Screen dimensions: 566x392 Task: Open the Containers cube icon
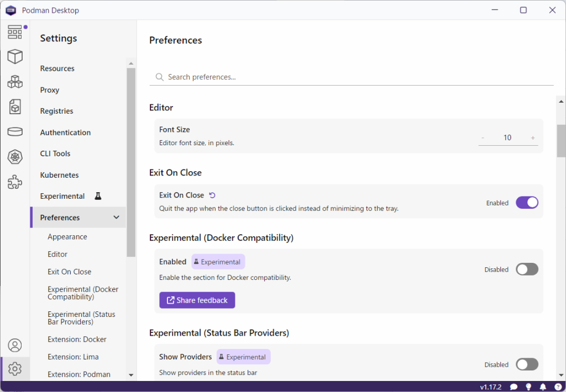click(x=15, y=56)
